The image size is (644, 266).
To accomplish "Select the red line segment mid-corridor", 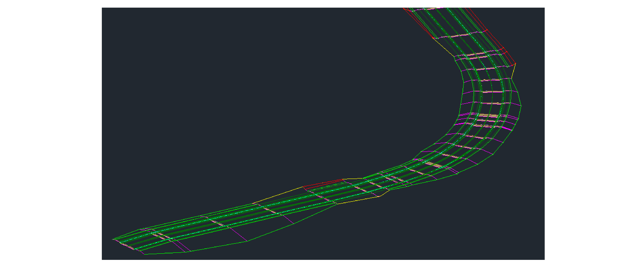I will tap(323, 183).
